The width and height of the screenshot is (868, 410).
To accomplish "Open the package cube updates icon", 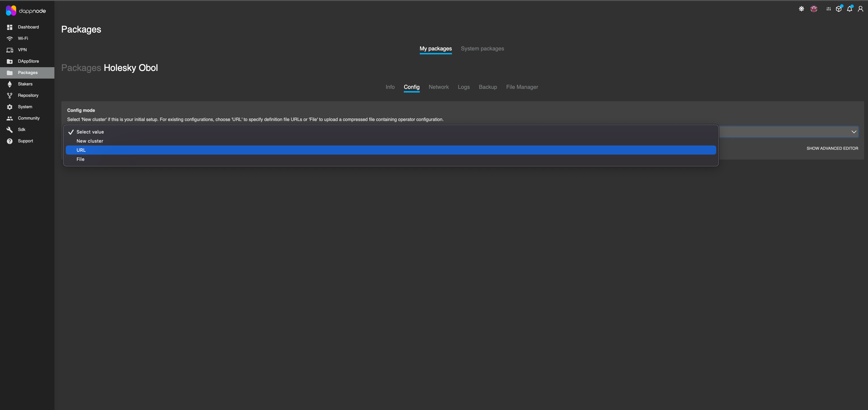I will point(839,9).
